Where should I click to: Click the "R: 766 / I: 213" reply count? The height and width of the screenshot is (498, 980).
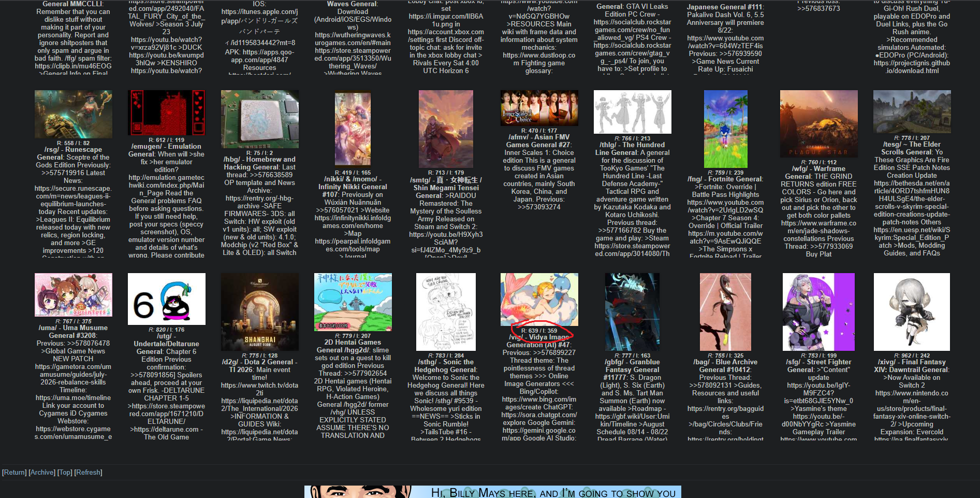click(632, 138)
